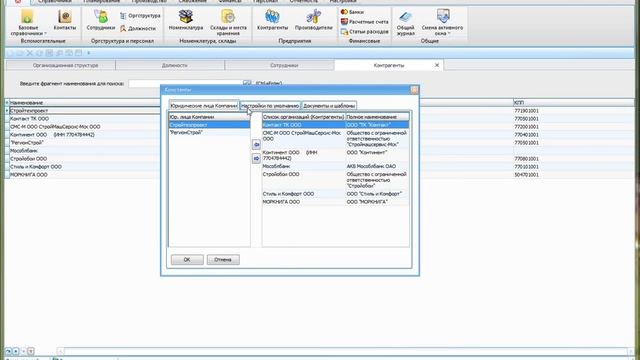Screen dimensions: 640x360
Task: Open the Номенклатура directory
Action: 186,20
